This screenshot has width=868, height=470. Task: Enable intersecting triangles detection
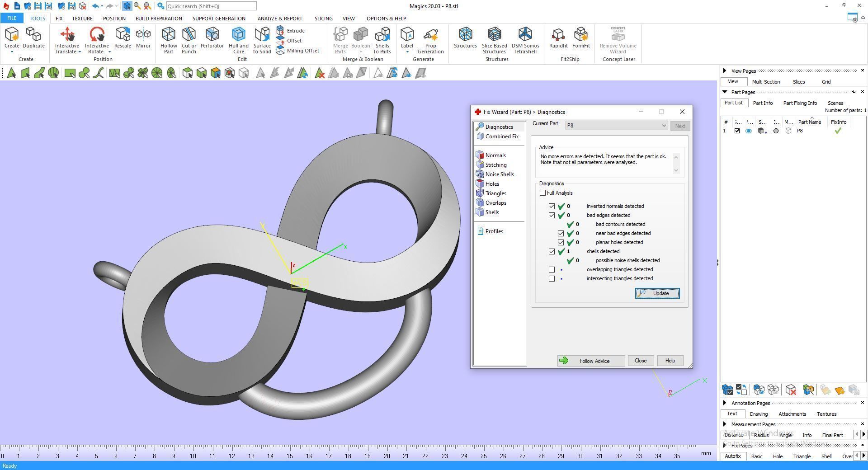tap(552, 278)
